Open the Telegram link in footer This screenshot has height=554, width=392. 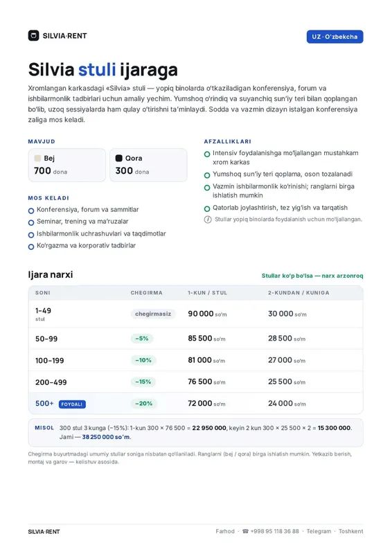pos(319,531)
